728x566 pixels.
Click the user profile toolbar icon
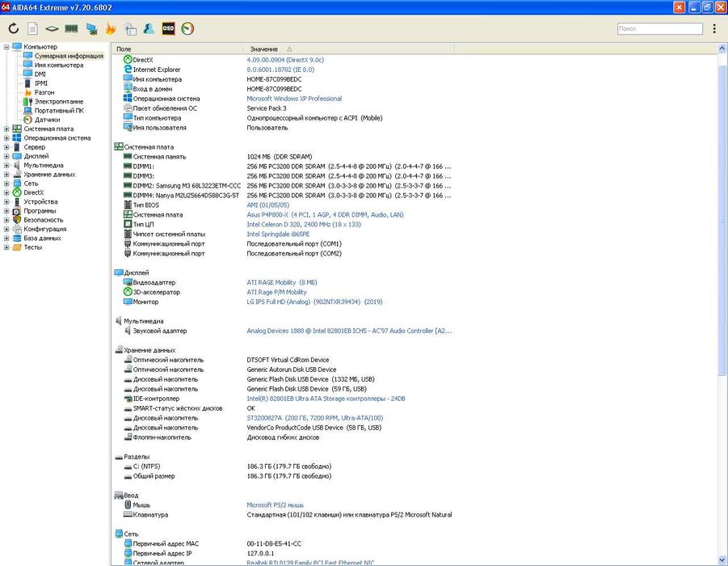(149, 28)
